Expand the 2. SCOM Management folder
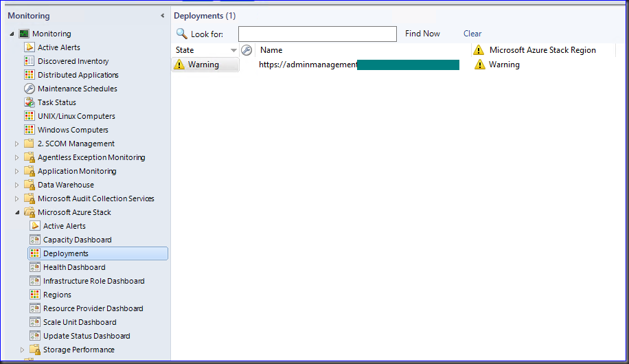 (x=18, y=144)
